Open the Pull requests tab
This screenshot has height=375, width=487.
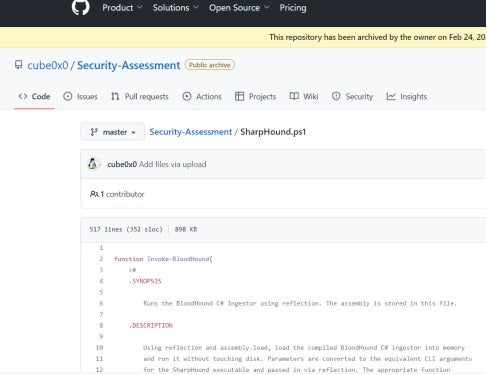pyautogui.click(x=140, y=97)
